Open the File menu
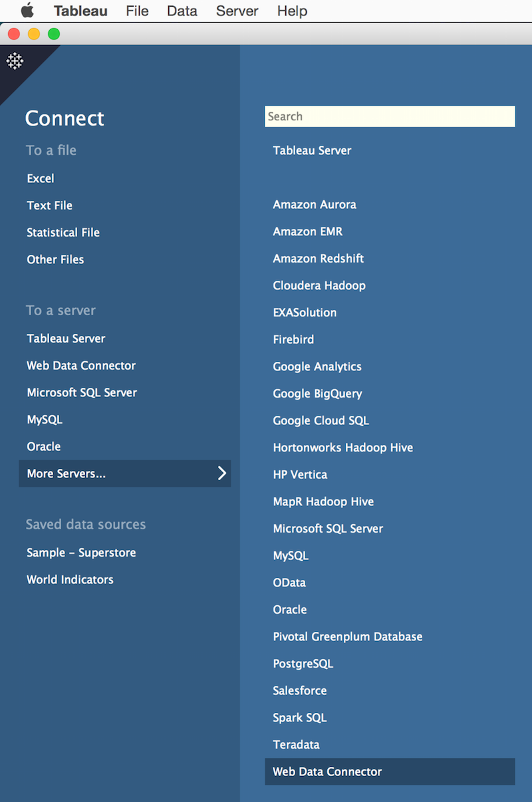 coord(137,11)
